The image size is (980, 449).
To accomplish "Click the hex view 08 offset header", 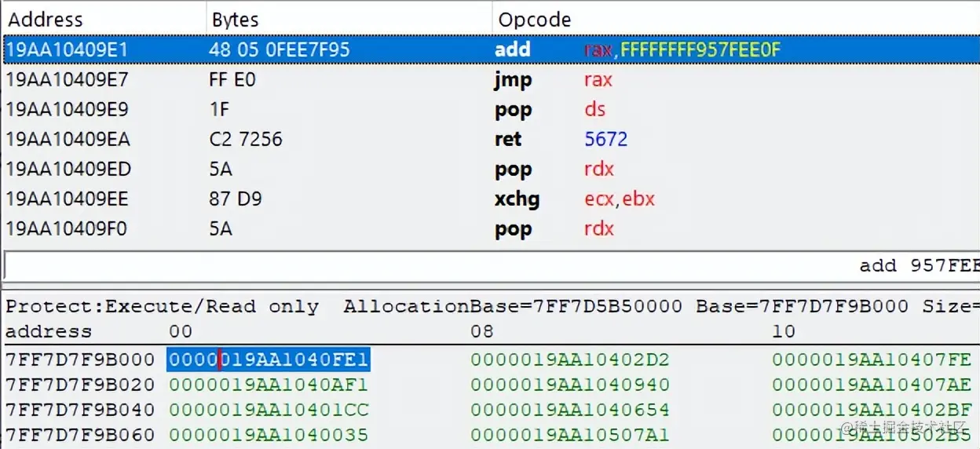I will tap(482, 331).
